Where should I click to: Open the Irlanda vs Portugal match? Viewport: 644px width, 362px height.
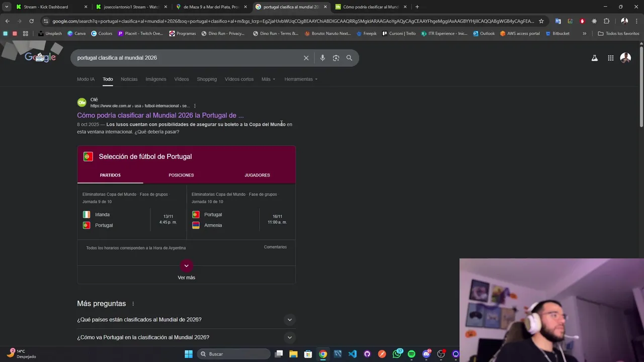(132, 213)
